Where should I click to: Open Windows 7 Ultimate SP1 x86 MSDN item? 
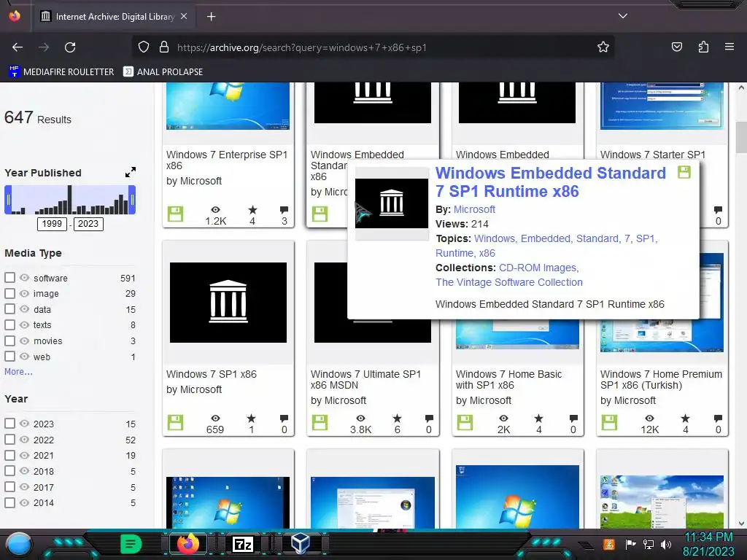(366, 379)
